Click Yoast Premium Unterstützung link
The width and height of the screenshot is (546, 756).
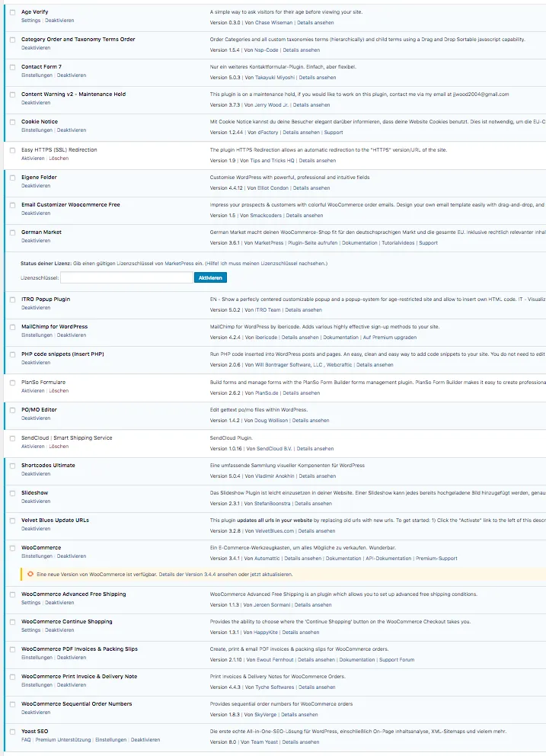coord(63,740)
